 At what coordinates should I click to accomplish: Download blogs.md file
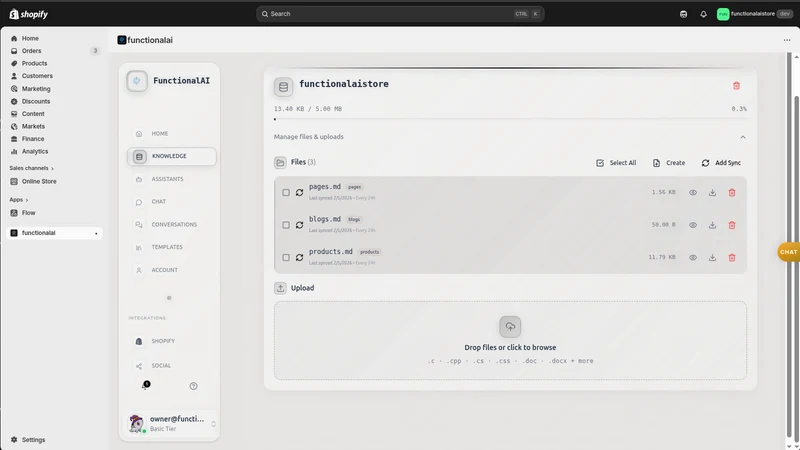coord(712,225)
